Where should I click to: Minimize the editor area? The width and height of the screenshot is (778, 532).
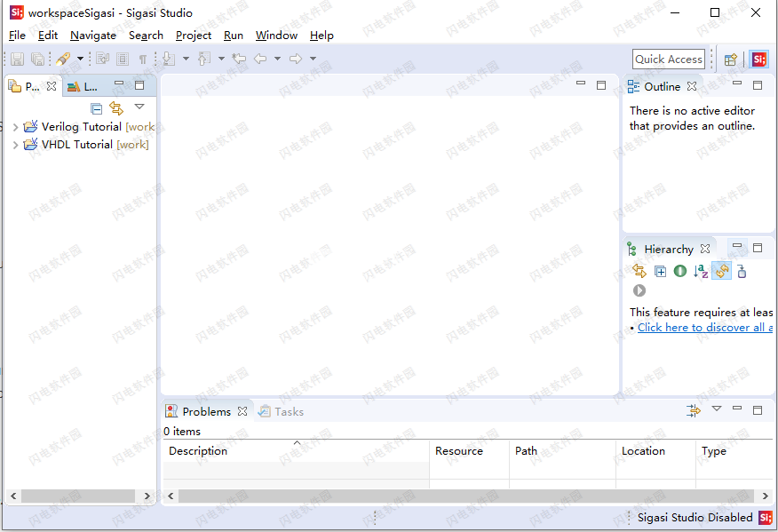581,83
